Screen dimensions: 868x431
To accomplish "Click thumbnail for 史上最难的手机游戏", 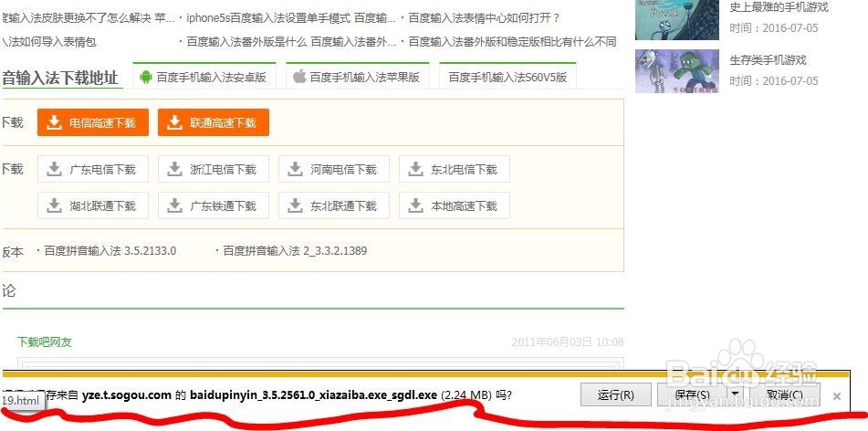I will pos(677,19).
